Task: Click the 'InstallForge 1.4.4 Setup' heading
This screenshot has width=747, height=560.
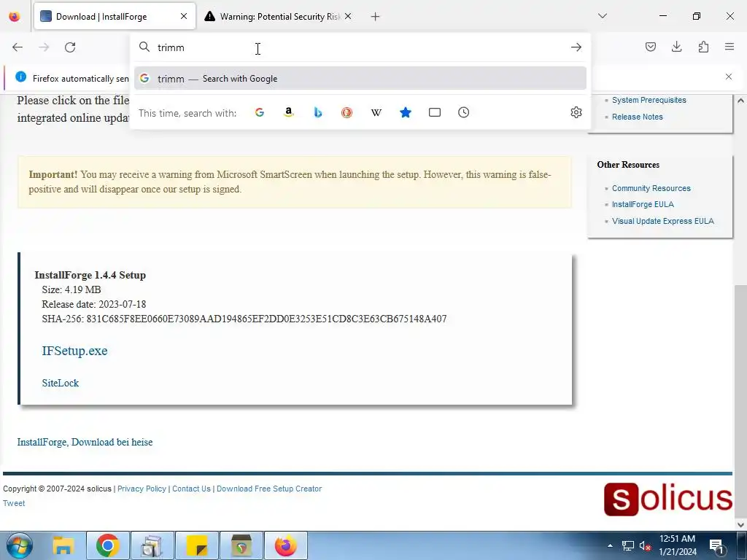Action: pos(90,275)
